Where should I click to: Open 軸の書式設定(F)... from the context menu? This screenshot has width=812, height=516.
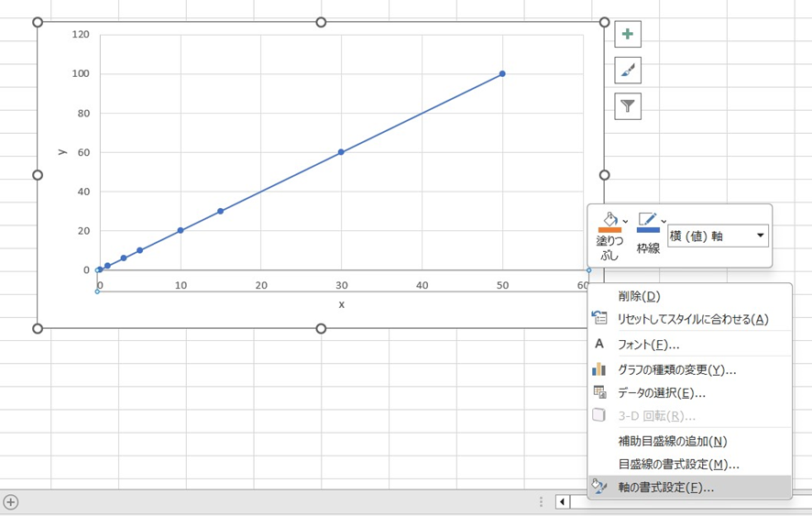(x=665, y=488)
